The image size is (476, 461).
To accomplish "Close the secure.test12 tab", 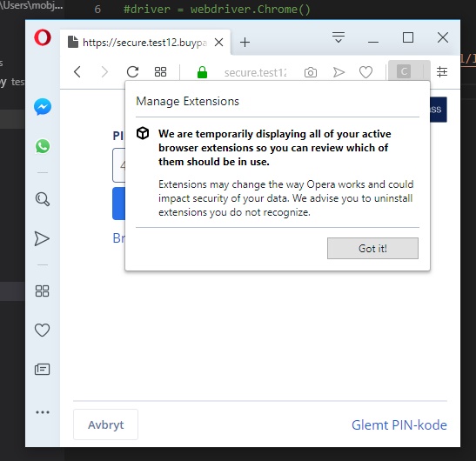I will pos(218,42).
